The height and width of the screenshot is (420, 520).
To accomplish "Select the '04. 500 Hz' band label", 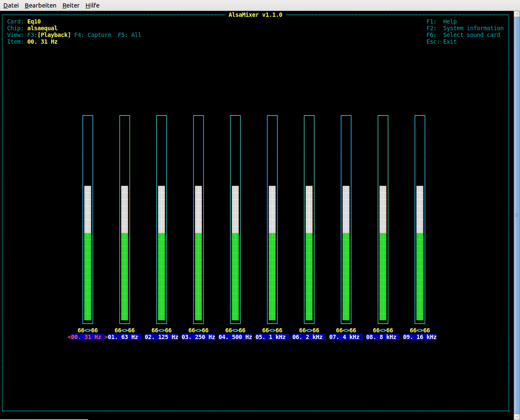I will click(x=235, y=337).
